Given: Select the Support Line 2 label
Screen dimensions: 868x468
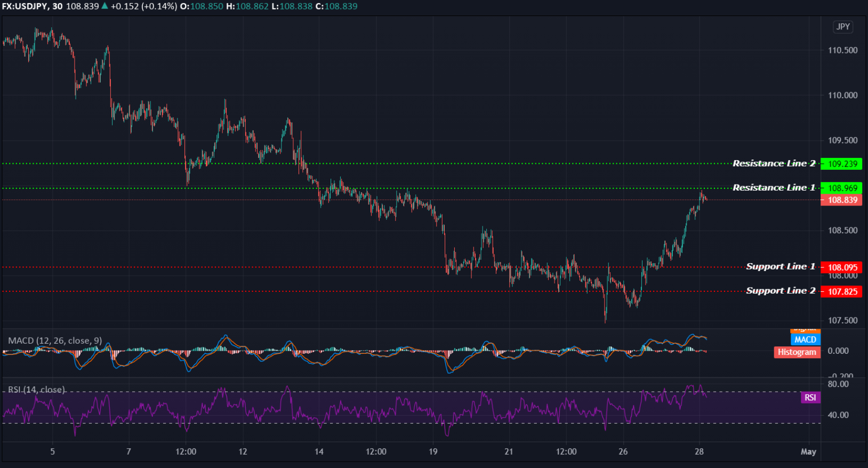Looking at the screenshot, I should [x=781, y=290].
